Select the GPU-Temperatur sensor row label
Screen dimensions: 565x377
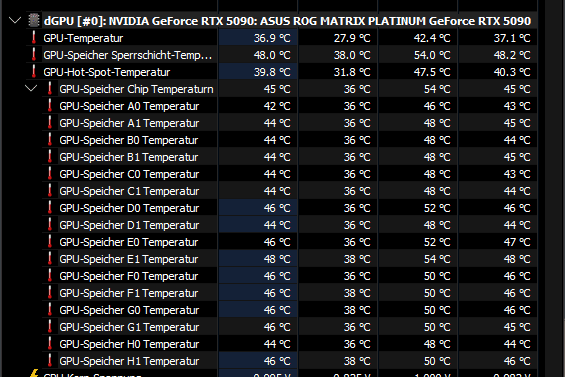point(83,38)
